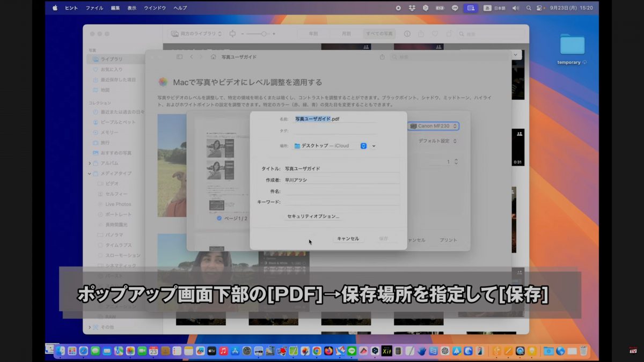Click the Favorite heart icon in Photos toolbar
The image size is (644, 362).
[435, 34]
